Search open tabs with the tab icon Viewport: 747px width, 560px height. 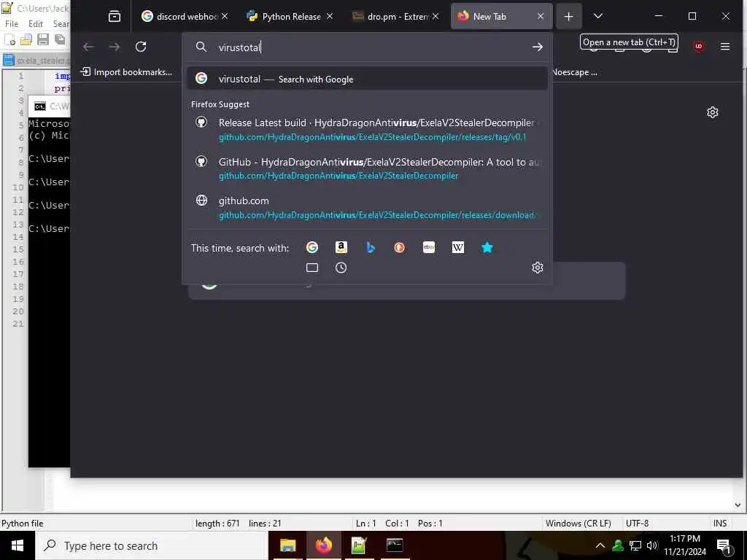tap(312, 268)
